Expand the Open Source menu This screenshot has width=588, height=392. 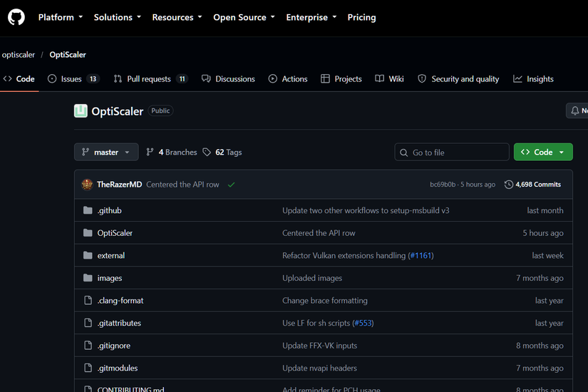point(244,17)
